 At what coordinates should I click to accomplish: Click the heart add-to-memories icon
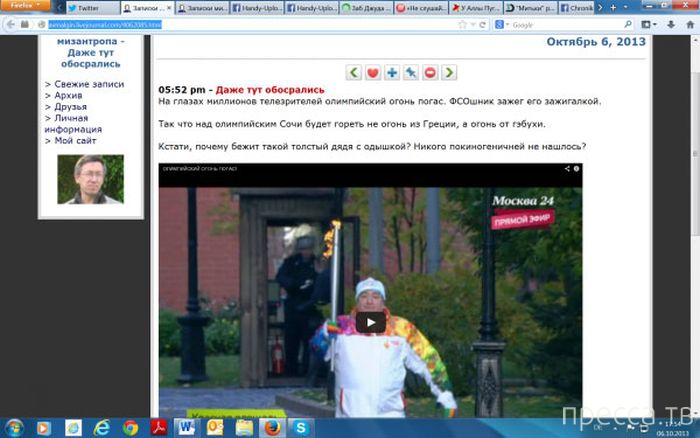coord(373,72)
